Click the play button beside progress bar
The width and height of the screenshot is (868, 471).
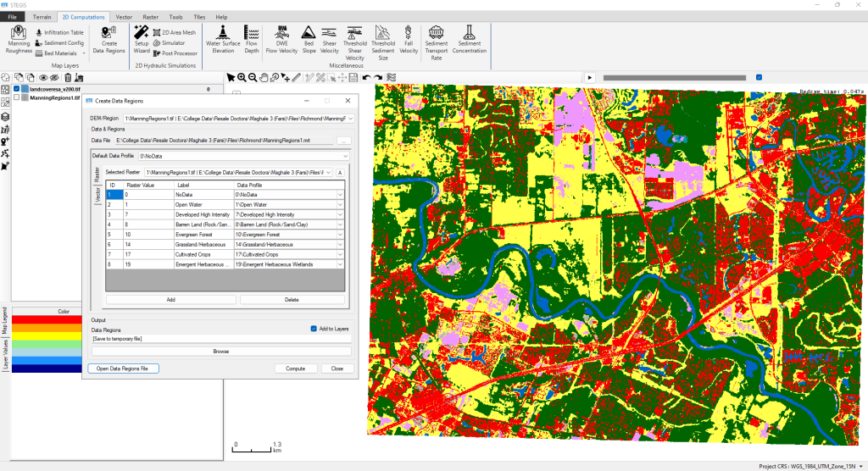590,78
